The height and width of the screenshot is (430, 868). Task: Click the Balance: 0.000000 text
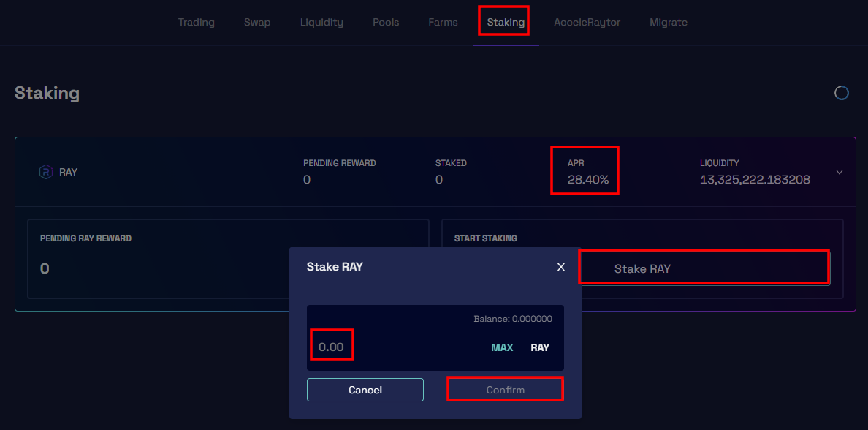(513, 319)
